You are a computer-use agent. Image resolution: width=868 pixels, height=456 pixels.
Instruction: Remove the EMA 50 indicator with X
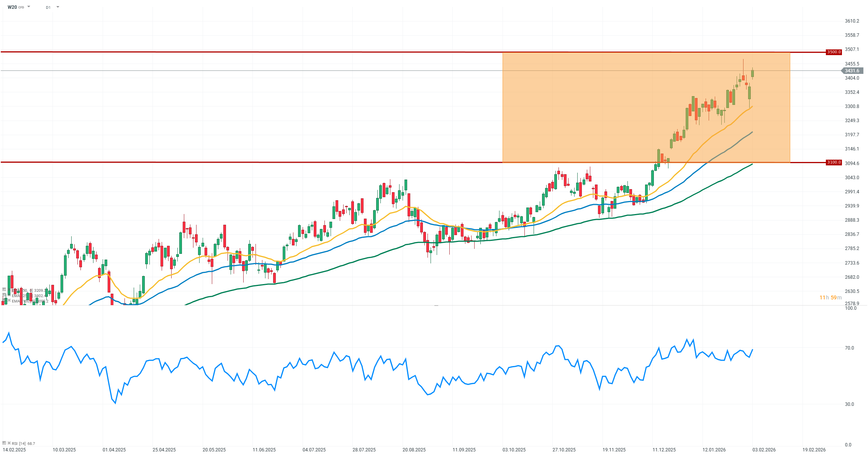[x=9, y=289]
